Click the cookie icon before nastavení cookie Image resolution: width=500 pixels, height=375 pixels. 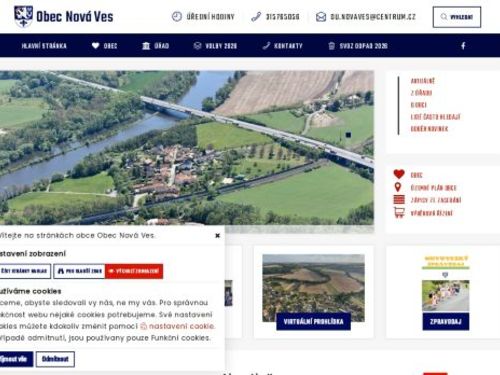coord(144,326)
